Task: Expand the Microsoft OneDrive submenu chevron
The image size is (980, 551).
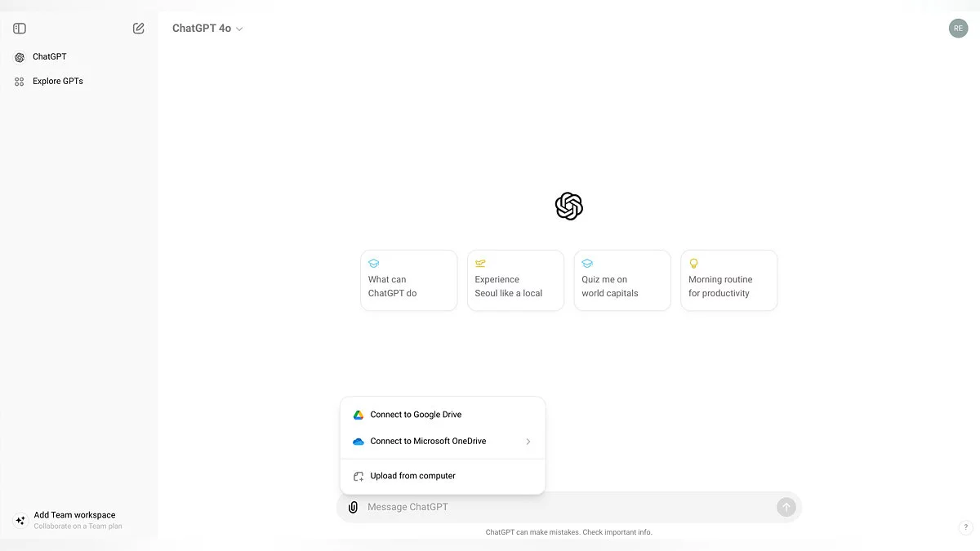Action: pos(528,442)
